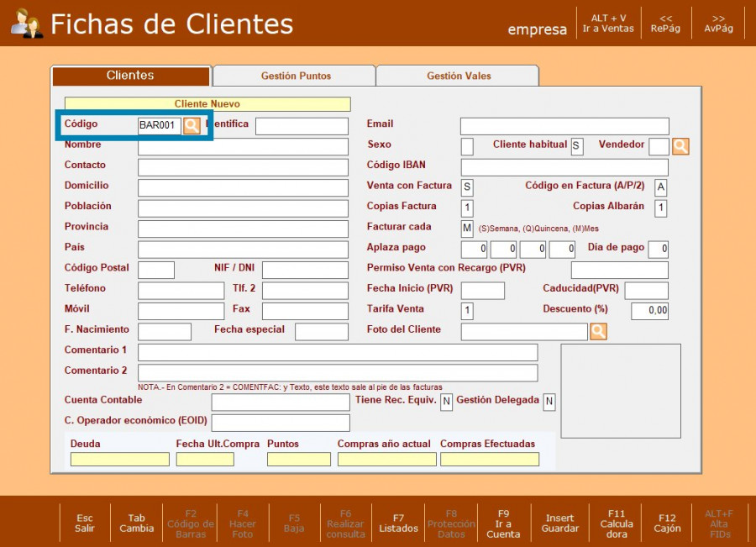Open F7 Listados
The width and height of the screenshot is (756, 547).
(398, 523)
